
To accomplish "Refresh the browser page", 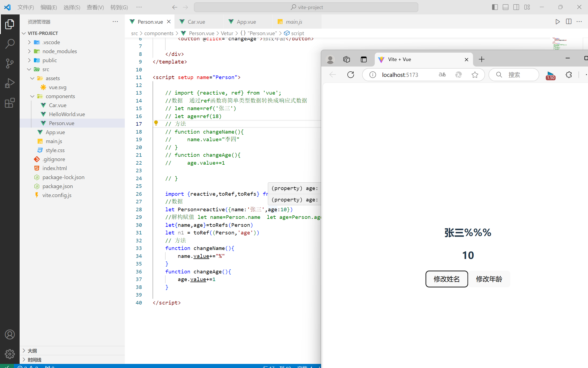I will (x=351, y=75).
